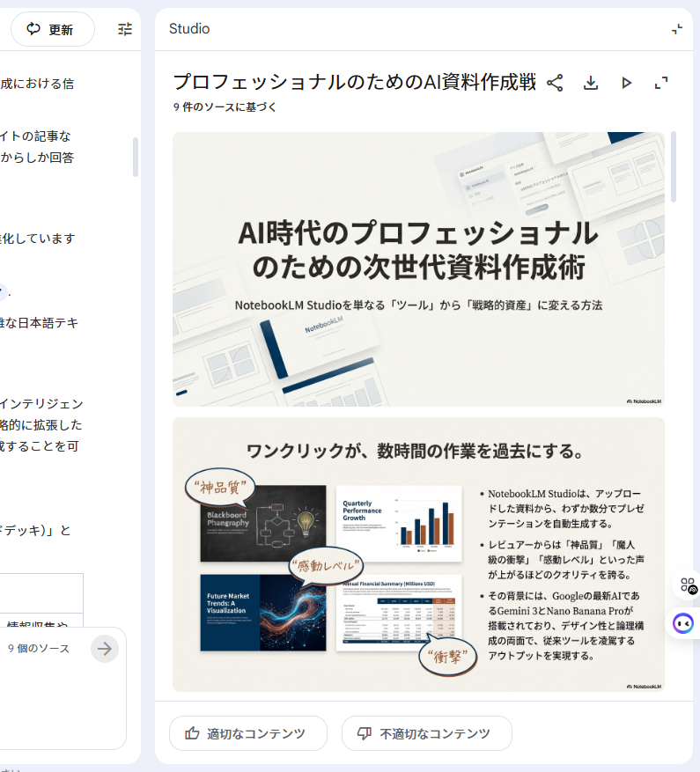Rate with 適切なコンテンツ thumbs up

247,733
